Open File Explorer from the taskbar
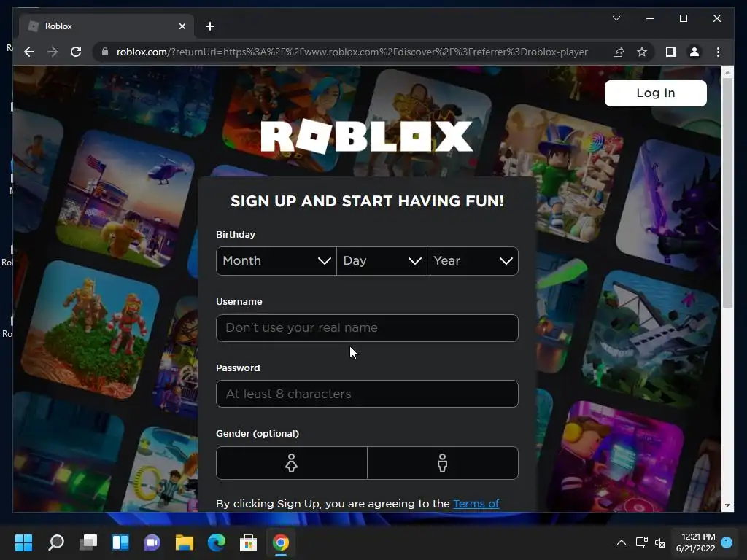Screen dimensions: 747x560 185,542
